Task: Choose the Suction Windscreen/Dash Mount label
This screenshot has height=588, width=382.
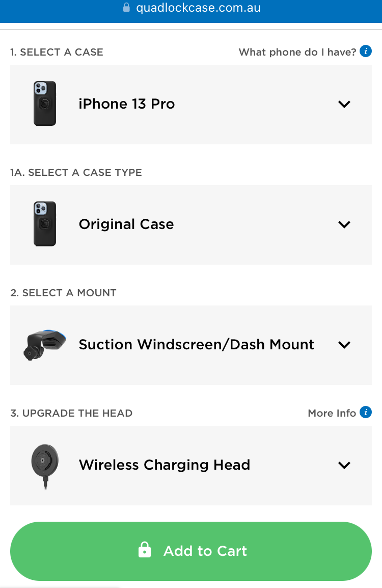Action: (196, 345)
